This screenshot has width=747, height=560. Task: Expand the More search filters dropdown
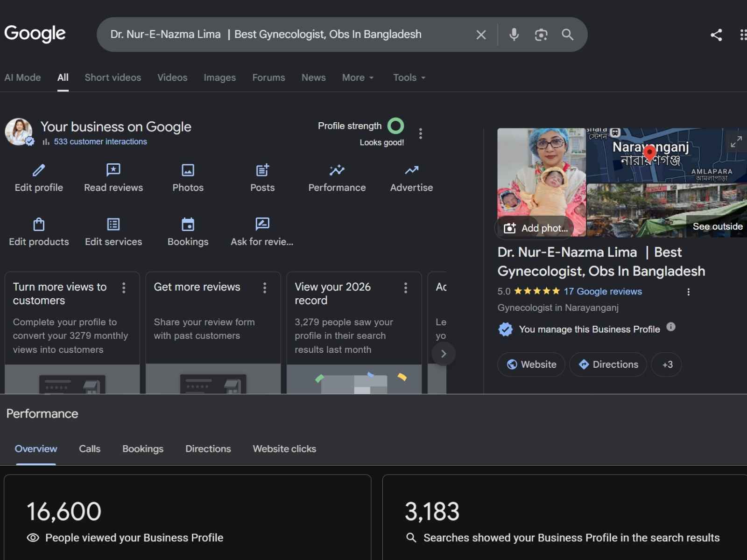pos(358,77)
